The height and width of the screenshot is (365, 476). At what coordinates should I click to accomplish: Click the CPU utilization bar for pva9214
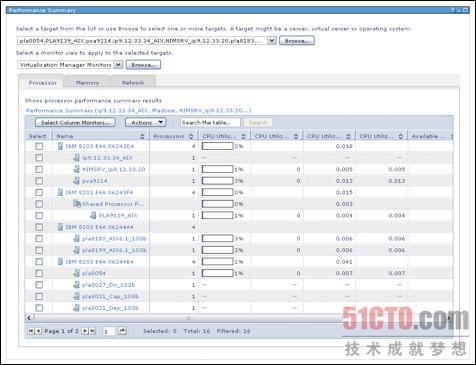(218, 181)
